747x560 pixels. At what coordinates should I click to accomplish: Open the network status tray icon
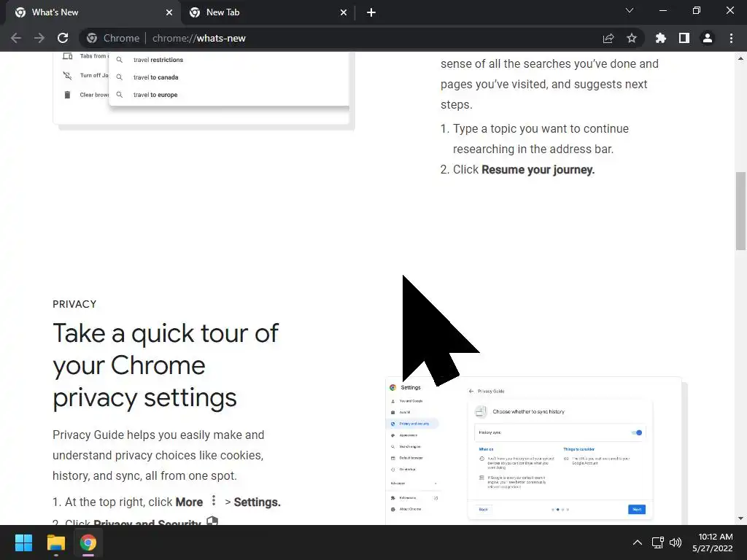(x=658, y=542)
